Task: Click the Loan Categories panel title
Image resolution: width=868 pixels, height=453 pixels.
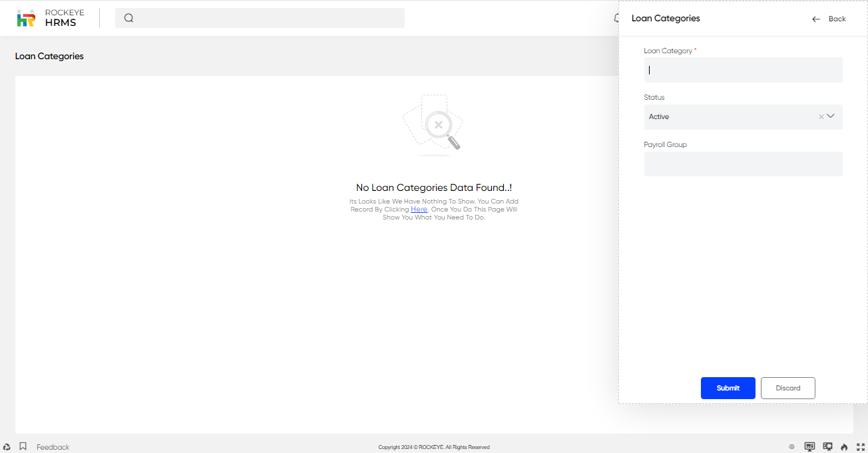Action: pos(666,19)
